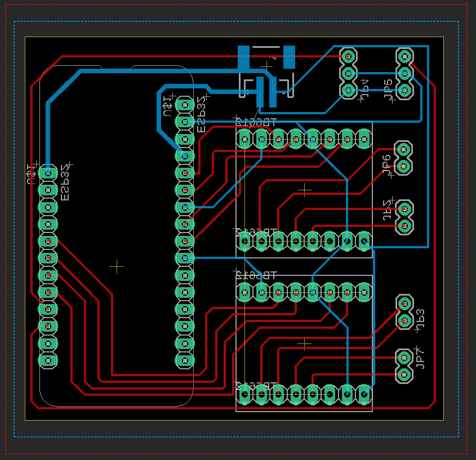Viewport: 476px width, 460px height.
Task: Select the lower pad of jumper JP7
Action: point(403,374)
